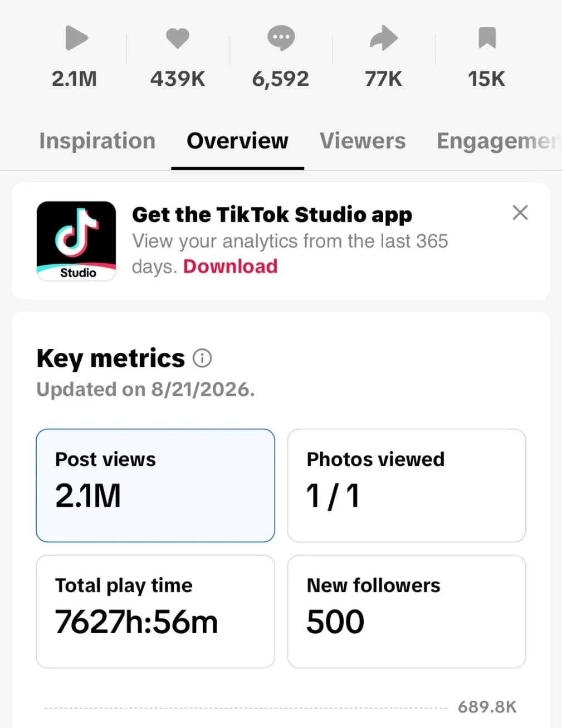Tap the comment bubble icon
The image size is (562, 728).
tap(281, 38)
